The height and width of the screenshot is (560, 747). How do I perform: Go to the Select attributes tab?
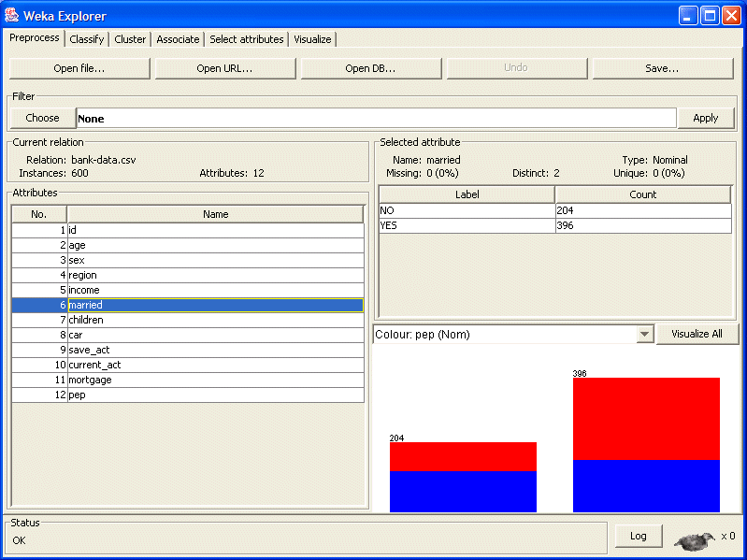click(246, 39)
